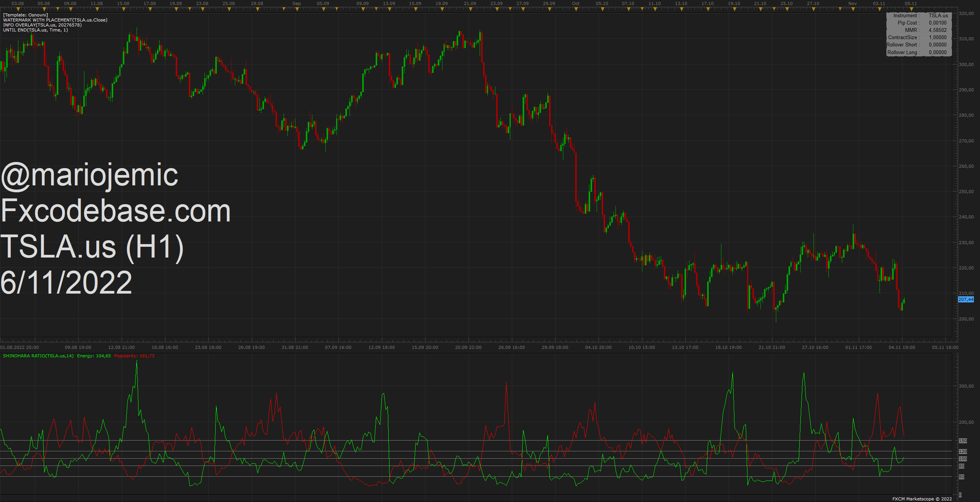Screen dimensions: 980x502
Task: Click the yellow marker under the Sep label
Action: pyautogui.click(x=297, y=9)
